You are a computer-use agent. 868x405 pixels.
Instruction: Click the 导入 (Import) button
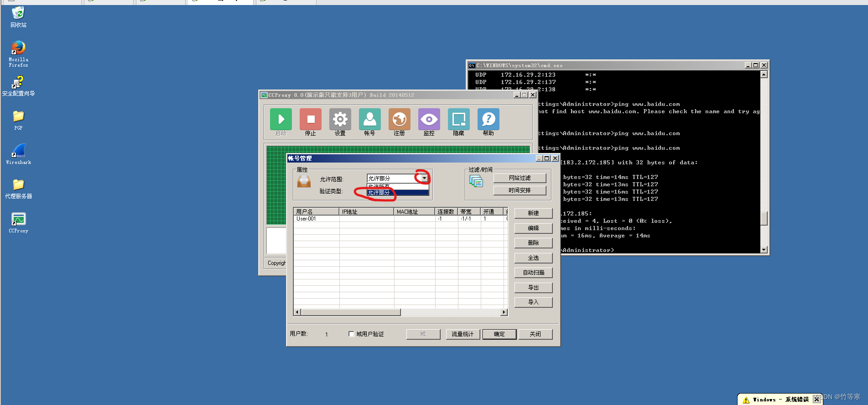click(x=534, y=302)
